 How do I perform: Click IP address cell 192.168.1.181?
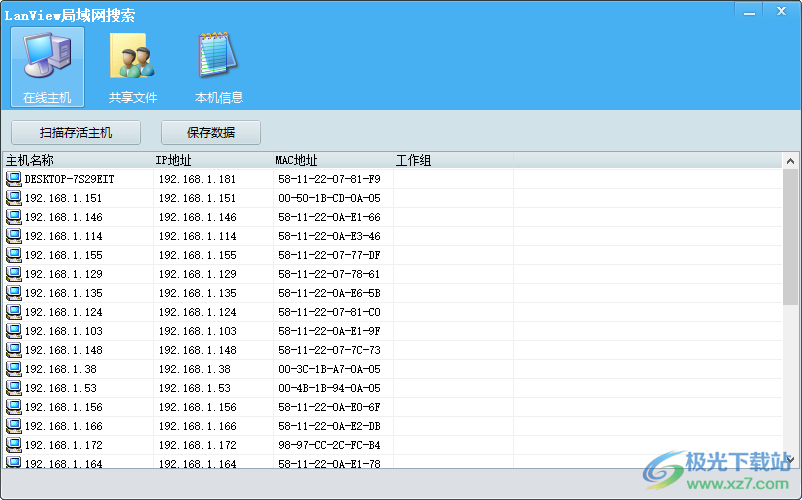(x=197, y=179)
